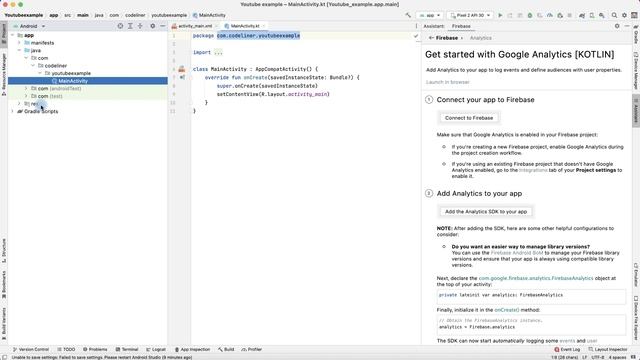Hide the Assistant panel with the minus icon
The width and height of the screenshot is (640, 360).
(627, 26)
